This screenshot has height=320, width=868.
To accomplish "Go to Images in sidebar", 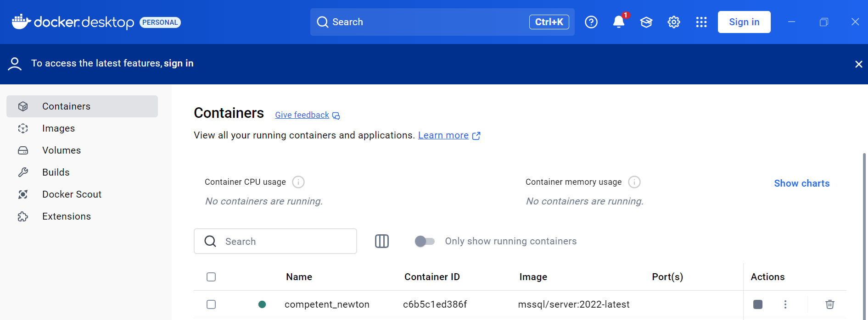I will tap(82, 128).
